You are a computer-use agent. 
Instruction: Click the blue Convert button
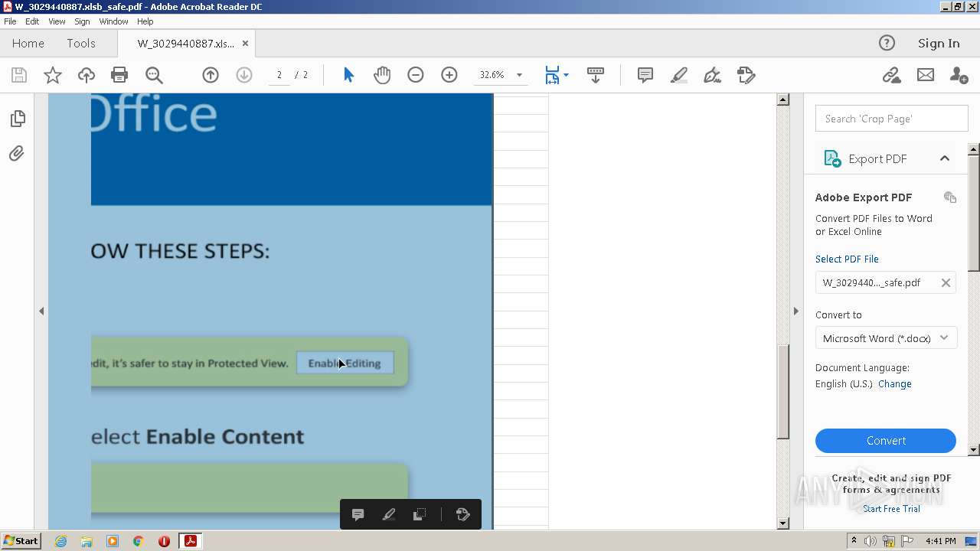point(886,441)
